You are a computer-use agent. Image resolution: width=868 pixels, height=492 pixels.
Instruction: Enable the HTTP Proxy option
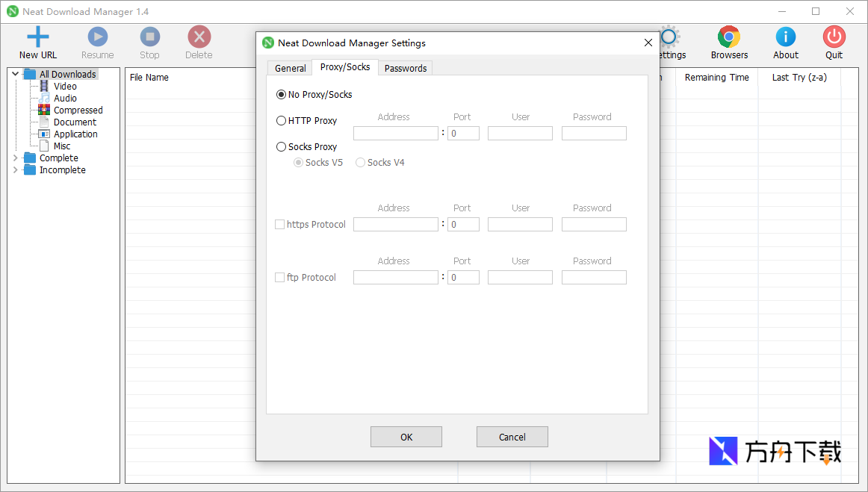pos(282,120)
